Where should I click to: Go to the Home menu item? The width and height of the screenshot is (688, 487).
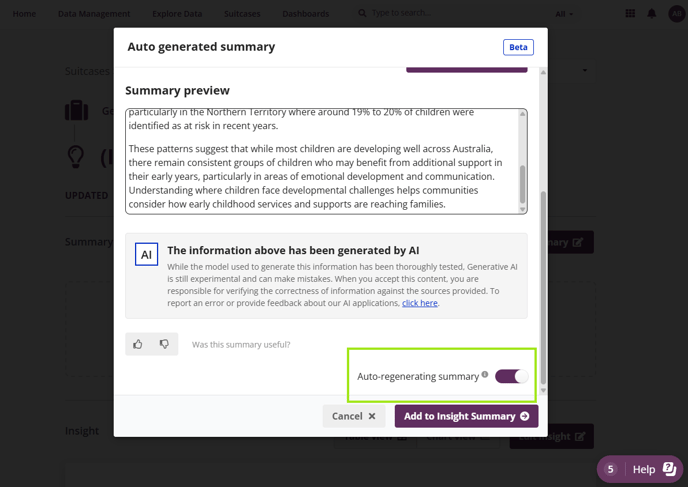(x=24, y=14)
